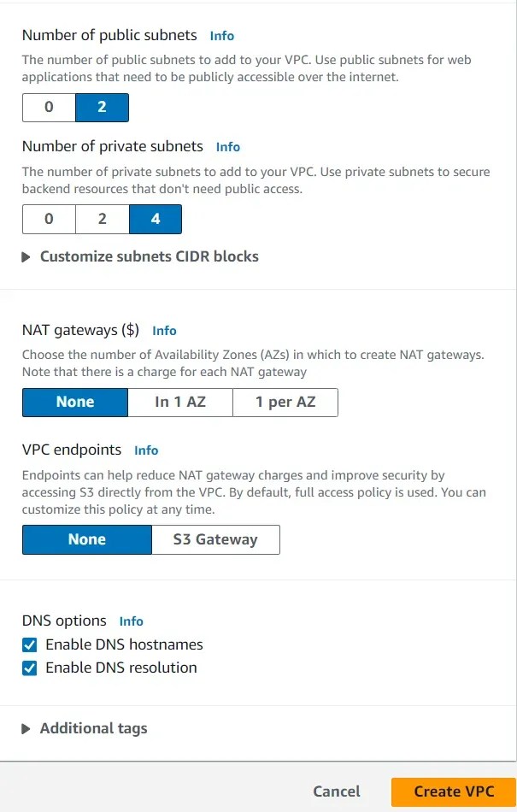Choose In 1 AZ for NAT gateways
Image resolution: width=517 pixels, height=812 pixels.
[180, 402]
